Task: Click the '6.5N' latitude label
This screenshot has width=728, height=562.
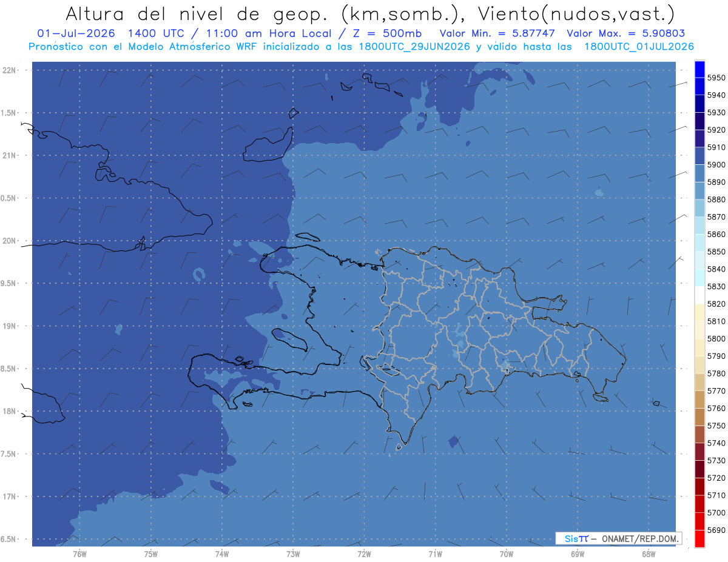Action: coord(9,539)
